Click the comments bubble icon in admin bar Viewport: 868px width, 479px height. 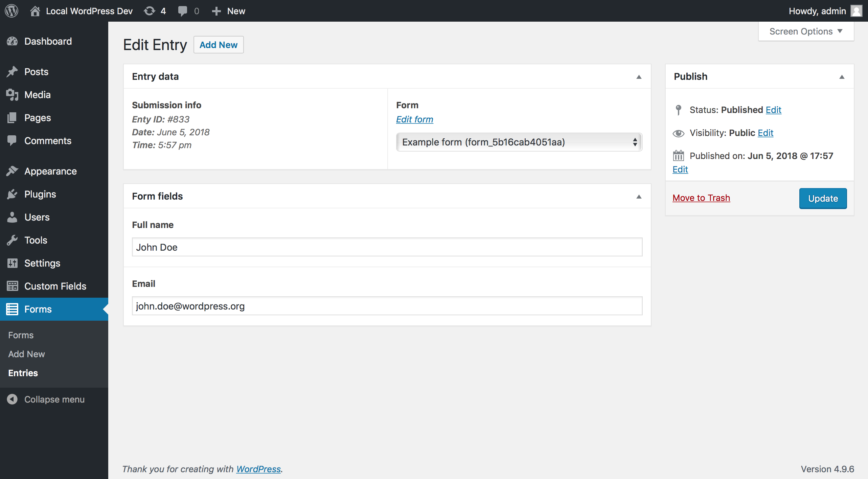click(x=183, y=11)
